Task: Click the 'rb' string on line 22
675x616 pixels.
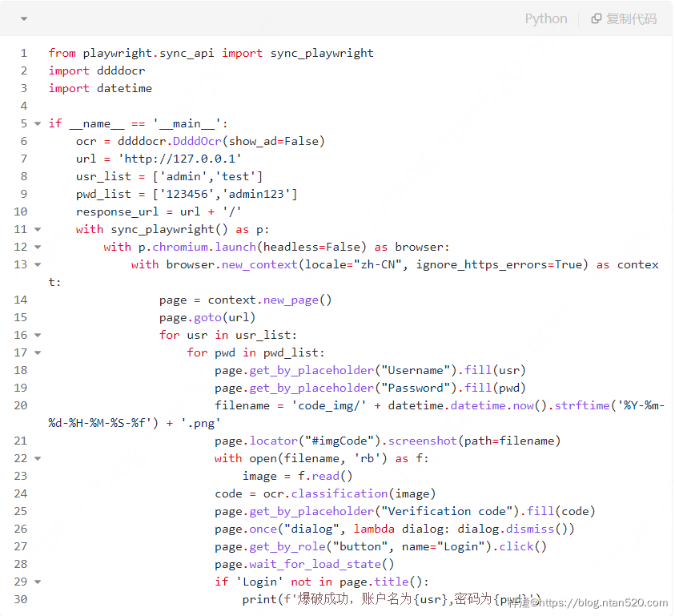Action: click(368, 458)
